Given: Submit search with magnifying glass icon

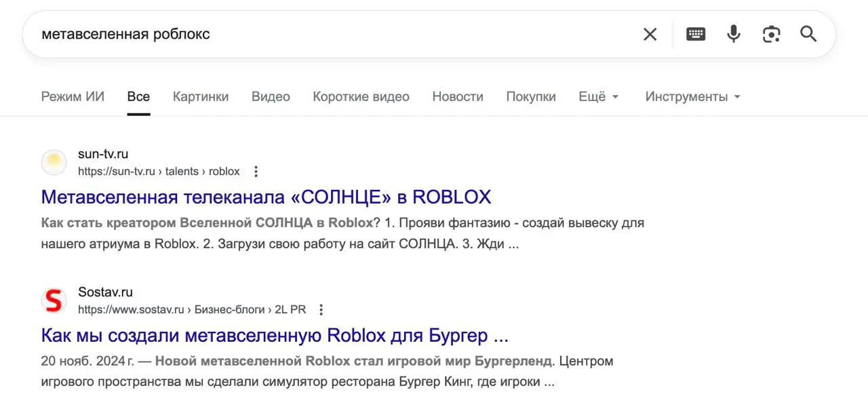Looking at the screenshot, I should coord(808,34).
